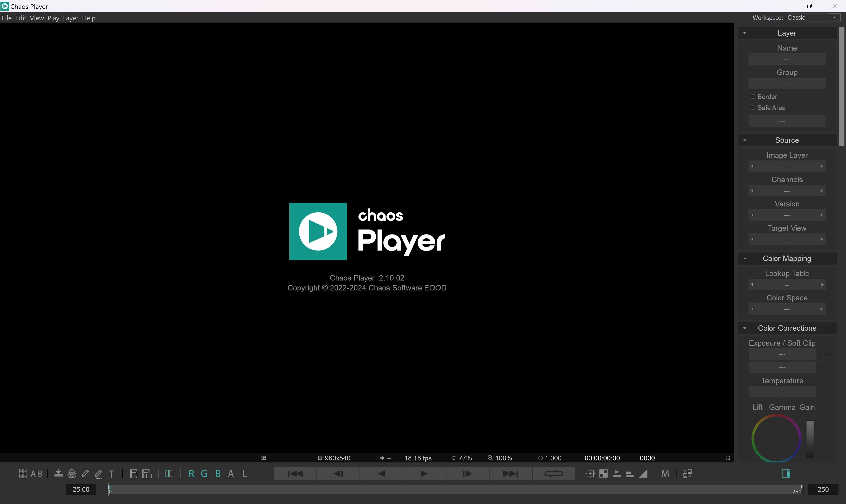
Task: Click the film strip icon
Action: pyautogui.click(x=134, y=473)
